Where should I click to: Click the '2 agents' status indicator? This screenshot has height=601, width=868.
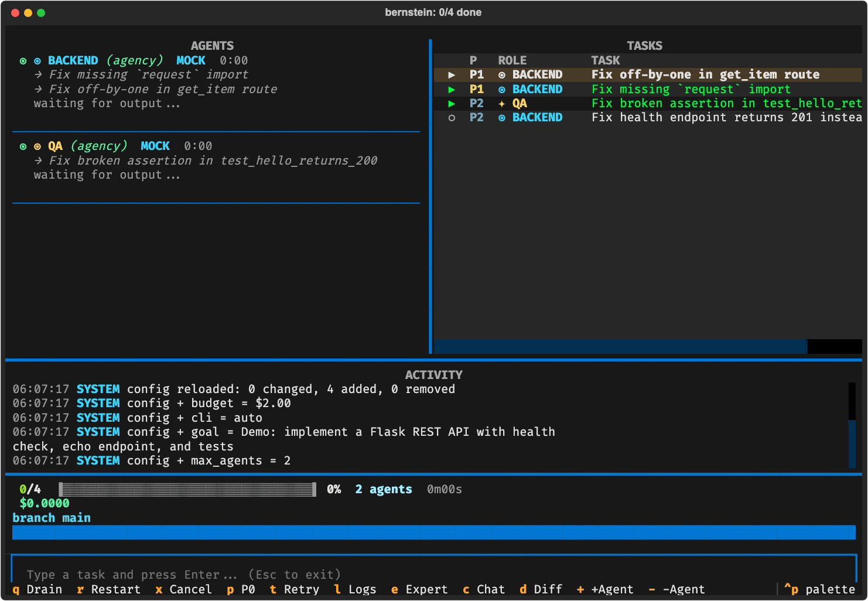384,489
